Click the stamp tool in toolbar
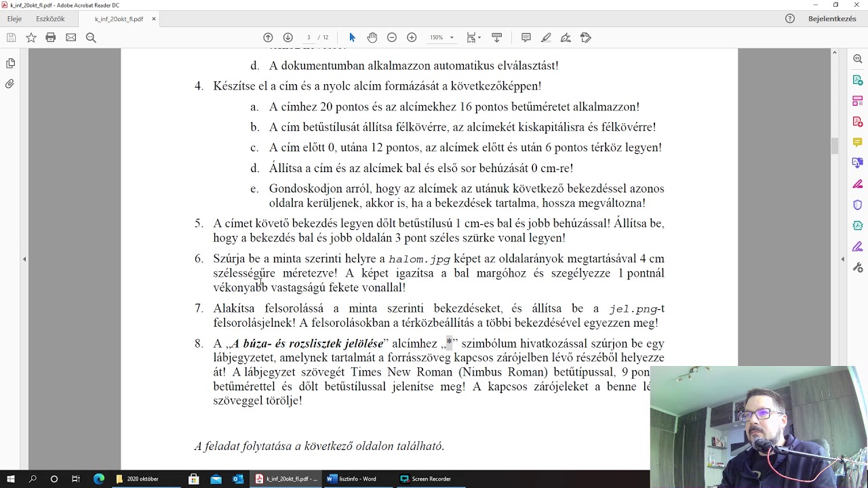The width and height of the screenshot is (868, 488). (x=586, y=38)
